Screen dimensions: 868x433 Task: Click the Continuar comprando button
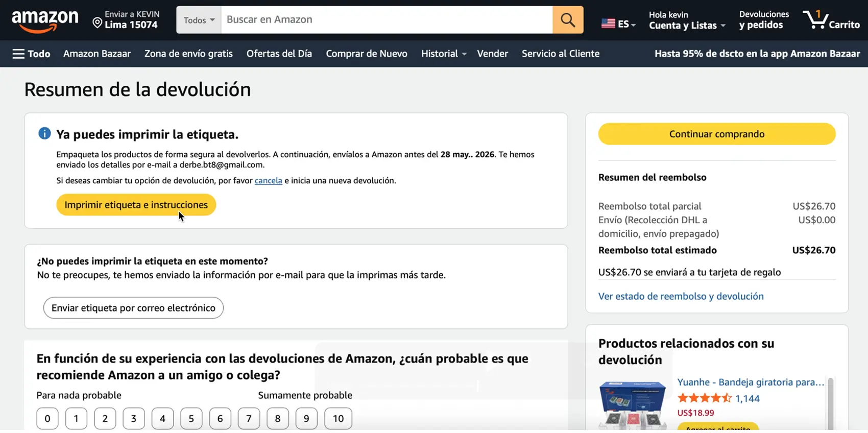[x=717, y=134]
